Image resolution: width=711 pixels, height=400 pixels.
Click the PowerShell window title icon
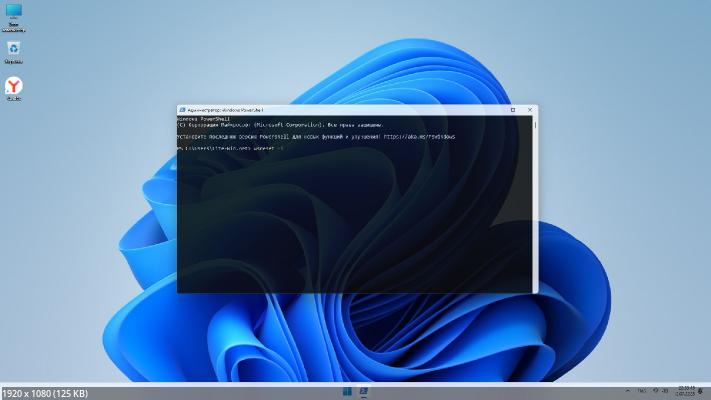pyautogui.click(x=182, y=110)
